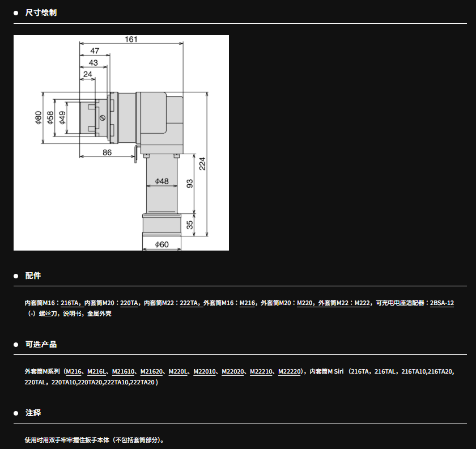Click the 可选产品 section heading

tap(41, 344)
